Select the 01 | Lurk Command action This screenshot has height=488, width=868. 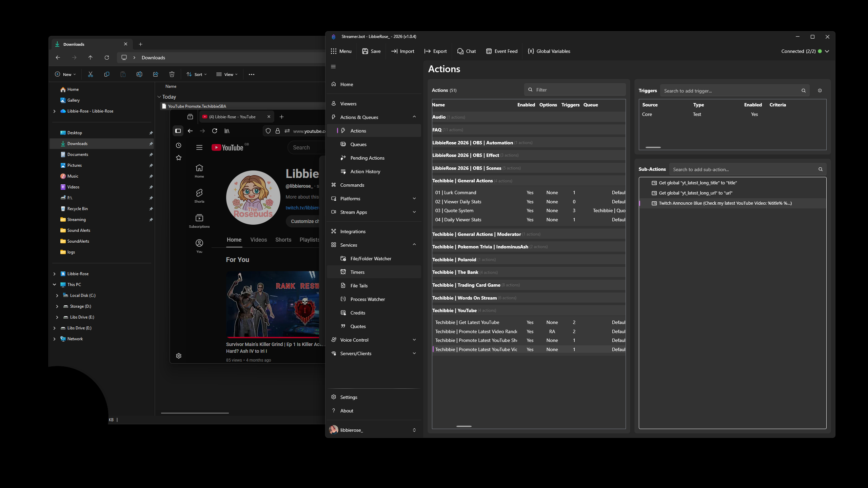tap(529, 192)
